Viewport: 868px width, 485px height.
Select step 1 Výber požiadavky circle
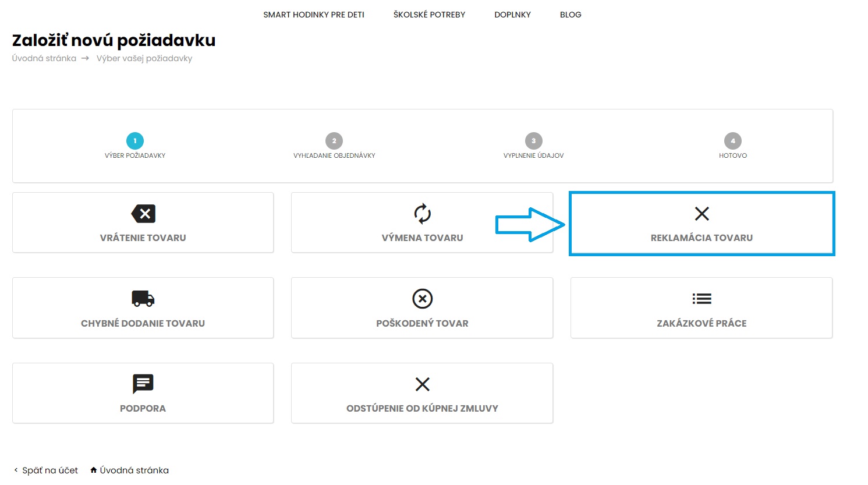click(135, 141)
